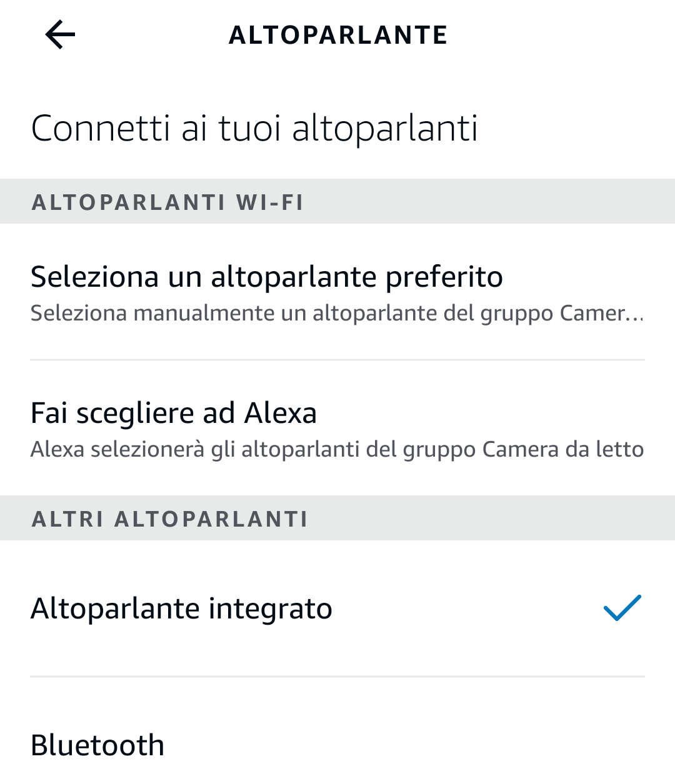Click the ALTOPARLANTE page title
This screenshot has height=784, width=675.
click(338, 35)
